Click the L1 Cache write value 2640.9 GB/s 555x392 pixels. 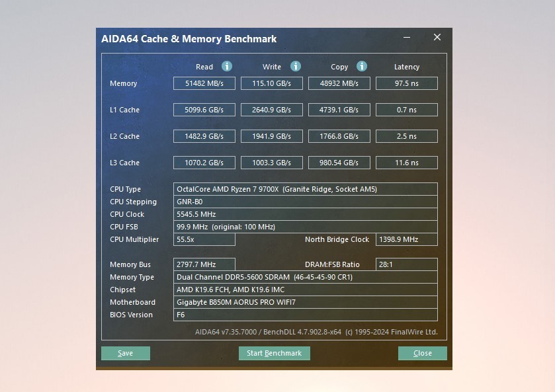[271, 110]
